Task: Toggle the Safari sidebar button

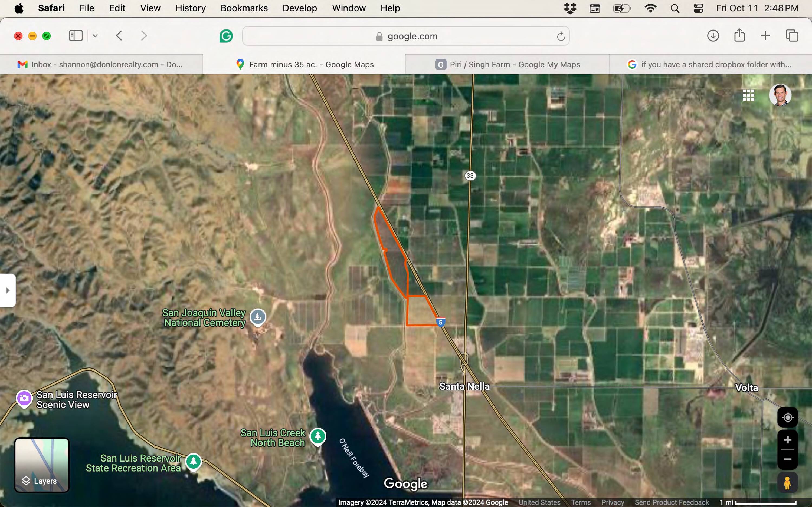Action: coord(76,35)
